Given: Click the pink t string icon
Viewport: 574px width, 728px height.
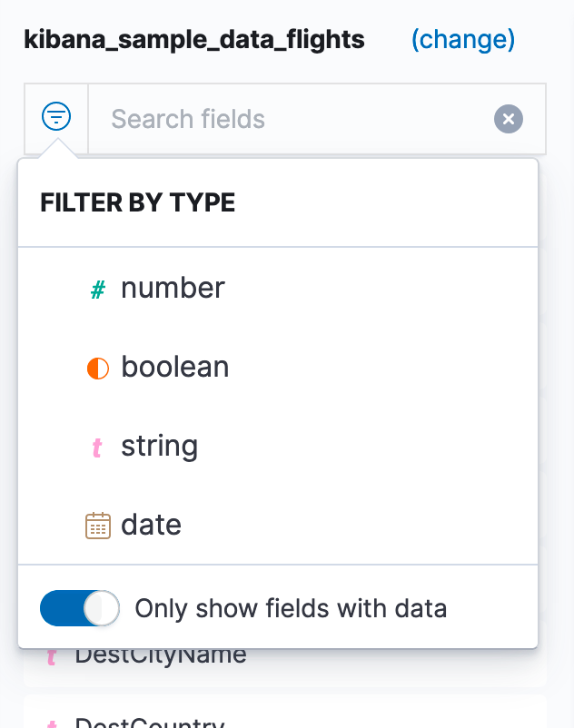Looking at the screenshot, I should pyautogui.click(x=97, y=448).
